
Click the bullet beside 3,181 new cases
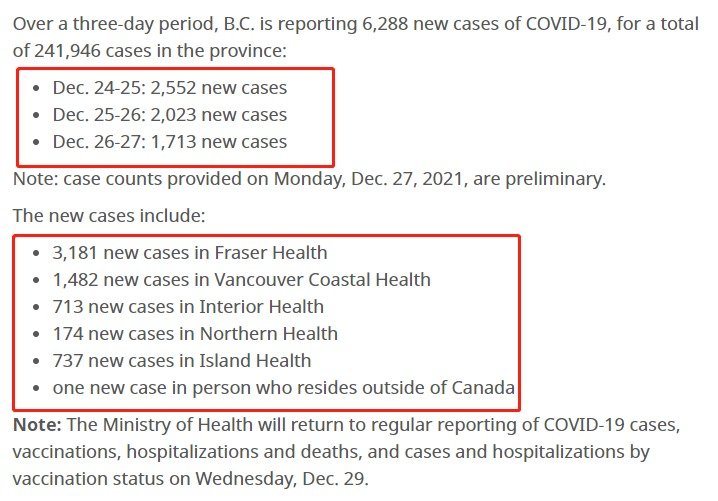pyautogui.click(x=36, y=253)
